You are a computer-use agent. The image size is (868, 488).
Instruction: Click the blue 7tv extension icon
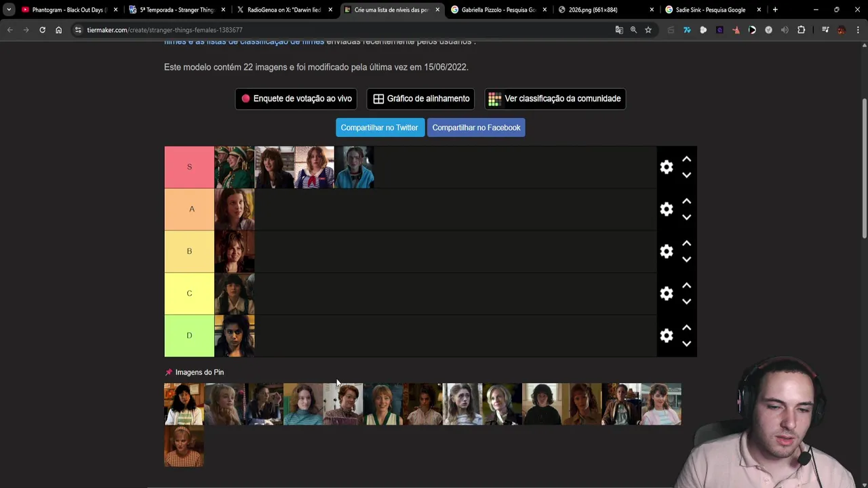tap(687, 30)
